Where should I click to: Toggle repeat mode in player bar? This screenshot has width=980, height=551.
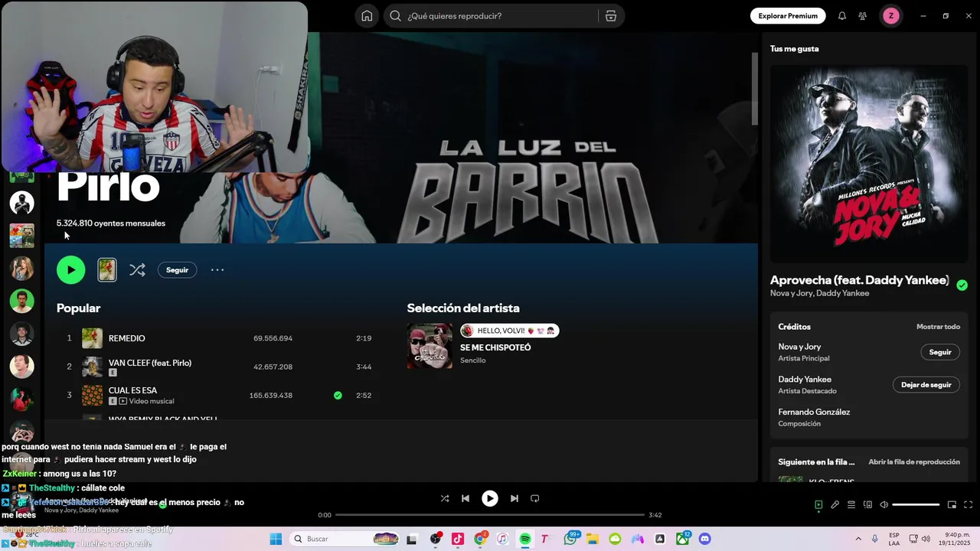coord(535,498)
